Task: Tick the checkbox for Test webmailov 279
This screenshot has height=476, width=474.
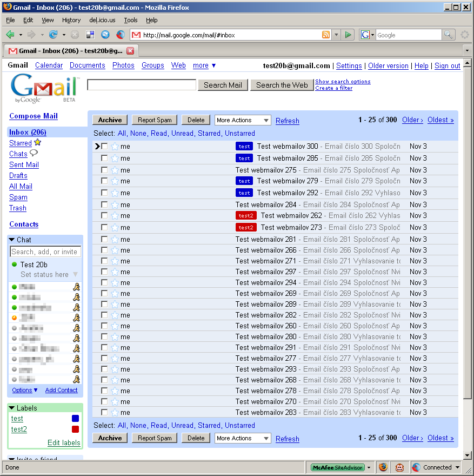Action: (104, 181)
